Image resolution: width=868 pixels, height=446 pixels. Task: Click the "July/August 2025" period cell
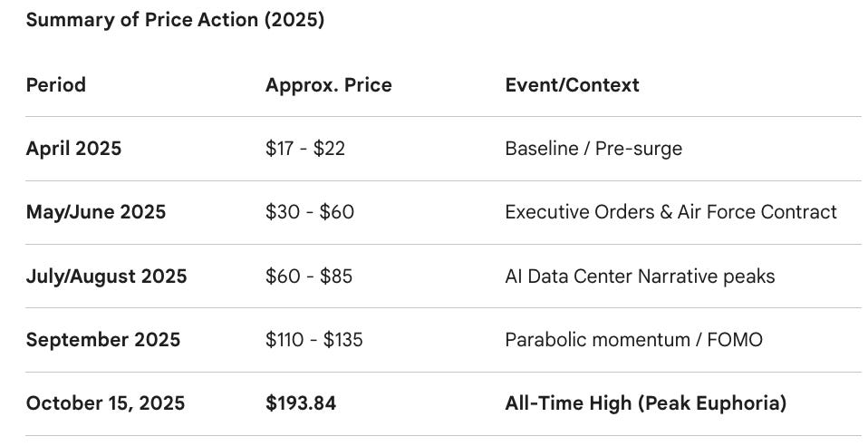tap(106, 276)
